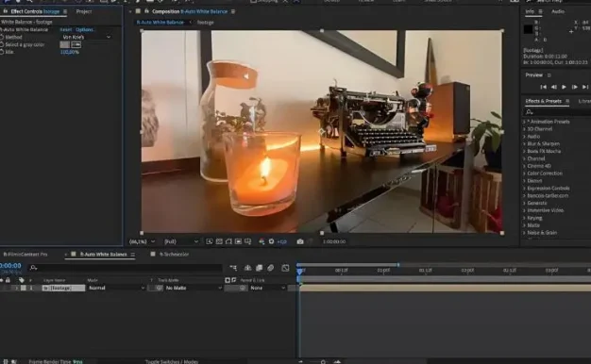The image size is (591, 364).
Task: Go to last frame in Preview panel
Action: pos(585,87)
